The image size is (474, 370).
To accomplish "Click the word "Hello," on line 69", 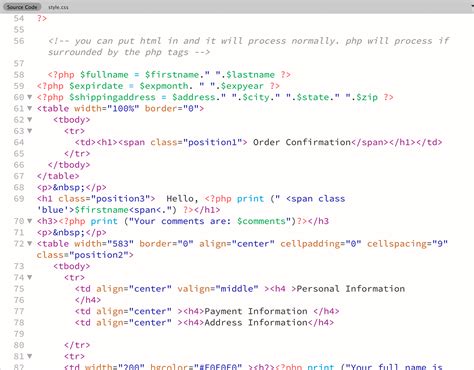I will (182, 199).
